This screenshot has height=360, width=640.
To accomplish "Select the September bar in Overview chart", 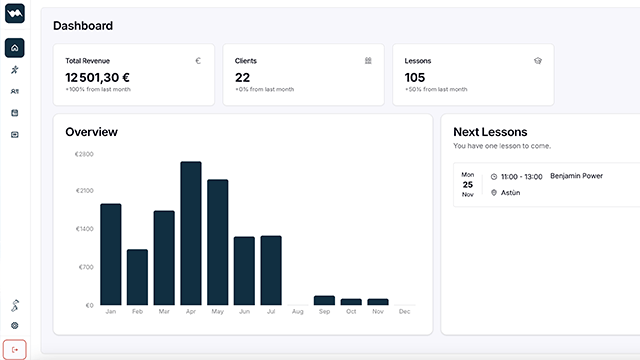I will [324, 300].
